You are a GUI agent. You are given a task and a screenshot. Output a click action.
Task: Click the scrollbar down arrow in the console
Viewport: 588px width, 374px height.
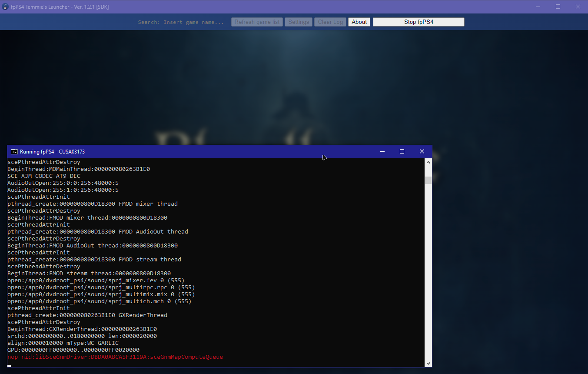(428, 363)
